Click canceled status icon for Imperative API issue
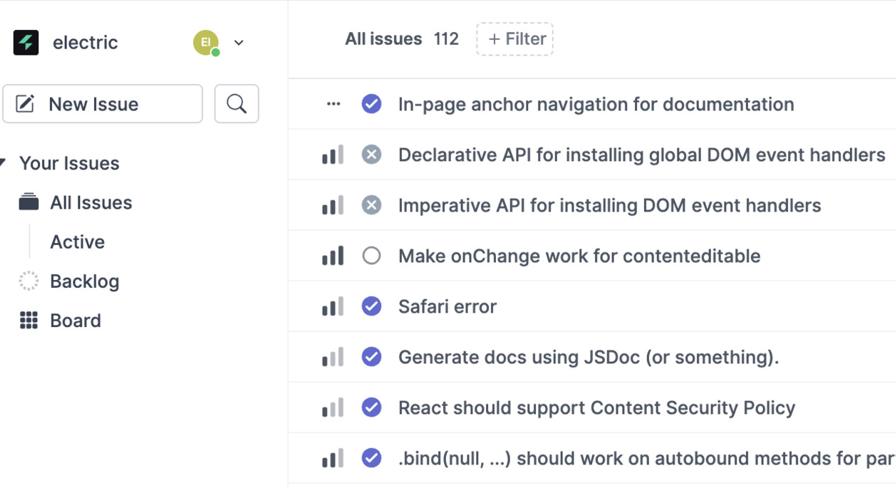The height and width of the screenshot is (488, 896). pyautogui.click(x=371, y=205)
